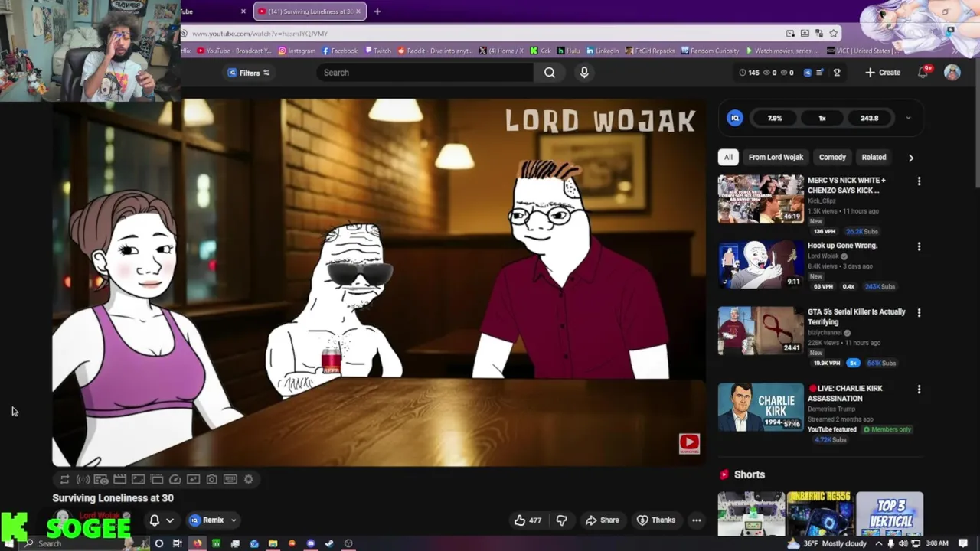Click the speedometer icon below the video

175,479
